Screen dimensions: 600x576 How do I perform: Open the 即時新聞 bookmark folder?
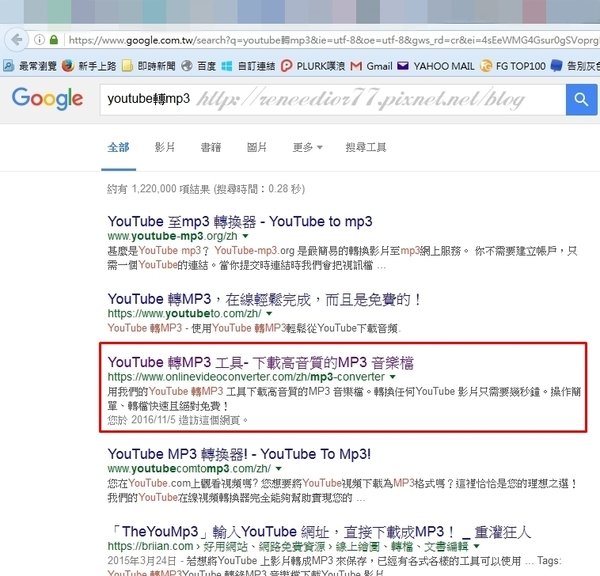pyautogui.click(x=148, y=66)
